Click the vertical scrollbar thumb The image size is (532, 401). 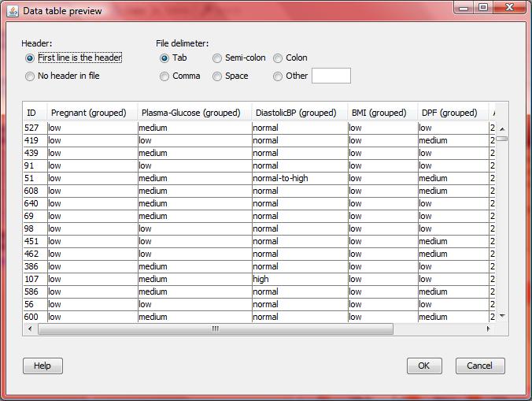[x=502, y=139]
